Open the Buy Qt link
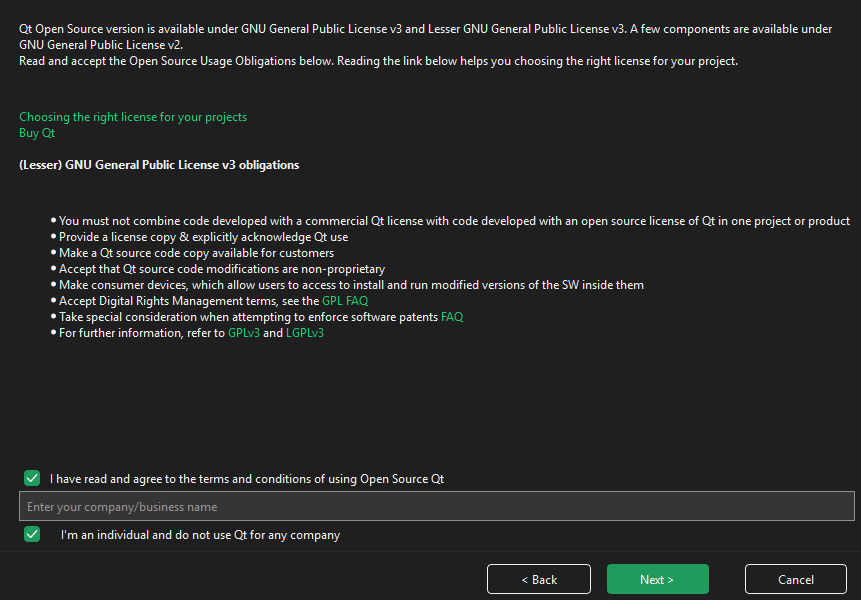The width and height of the screenshot is (861, 600). pyautogui.click(x=37, y=133)
